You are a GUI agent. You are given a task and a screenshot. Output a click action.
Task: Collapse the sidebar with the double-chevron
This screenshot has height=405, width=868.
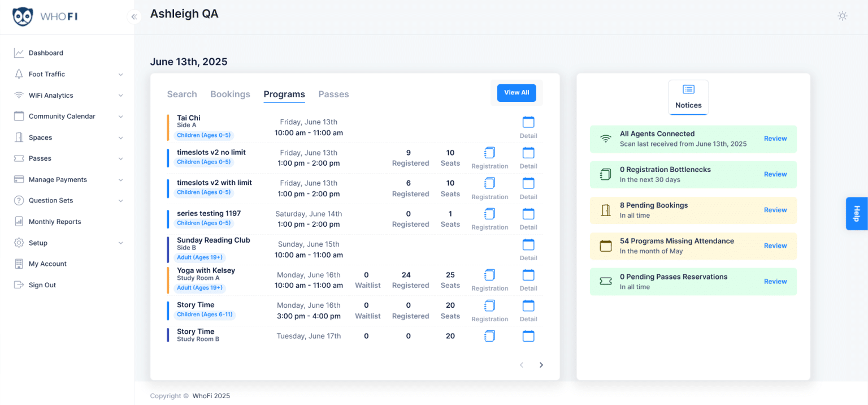(x=134, y=16)
